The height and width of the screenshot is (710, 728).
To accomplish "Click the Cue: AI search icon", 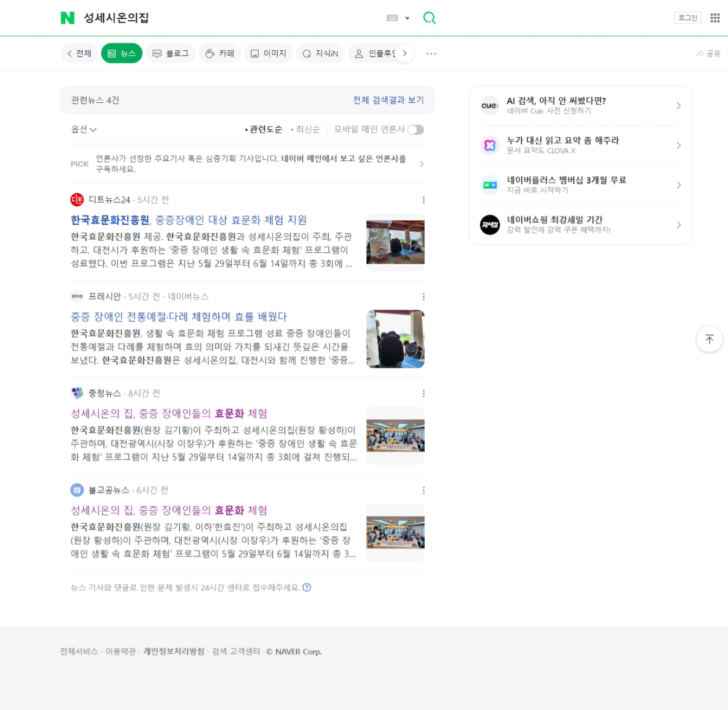I will (490, 105).
